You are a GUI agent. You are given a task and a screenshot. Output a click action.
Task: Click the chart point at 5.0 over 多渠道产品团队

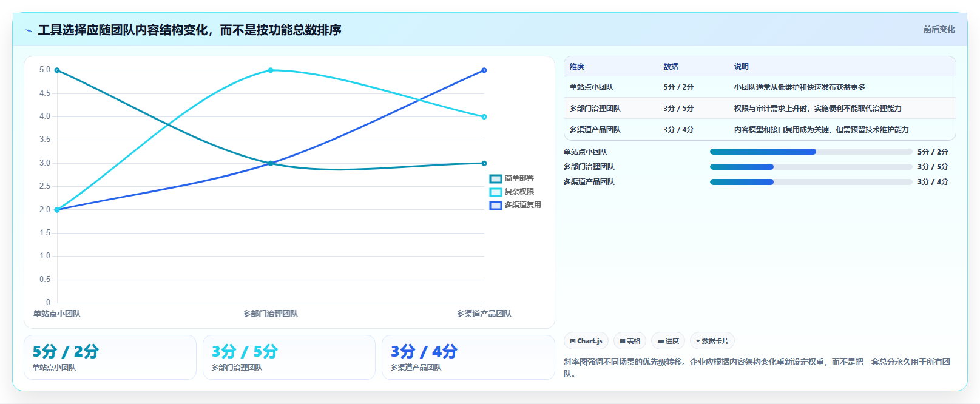click(484, 70)
